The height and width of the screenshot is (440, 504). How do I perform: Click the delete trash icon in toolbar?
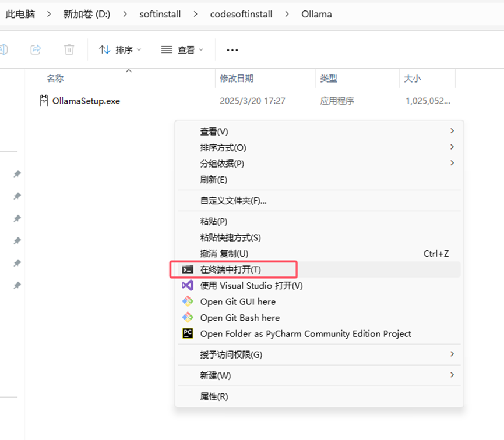coord(69,50)
